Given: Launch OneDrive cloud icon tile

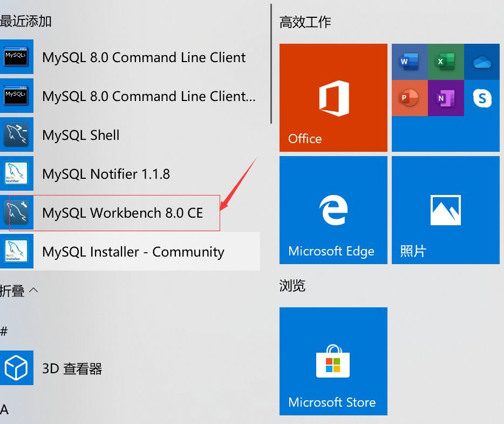Looking at the screenshot, I should pyautogui.click(x=482, y=62).
